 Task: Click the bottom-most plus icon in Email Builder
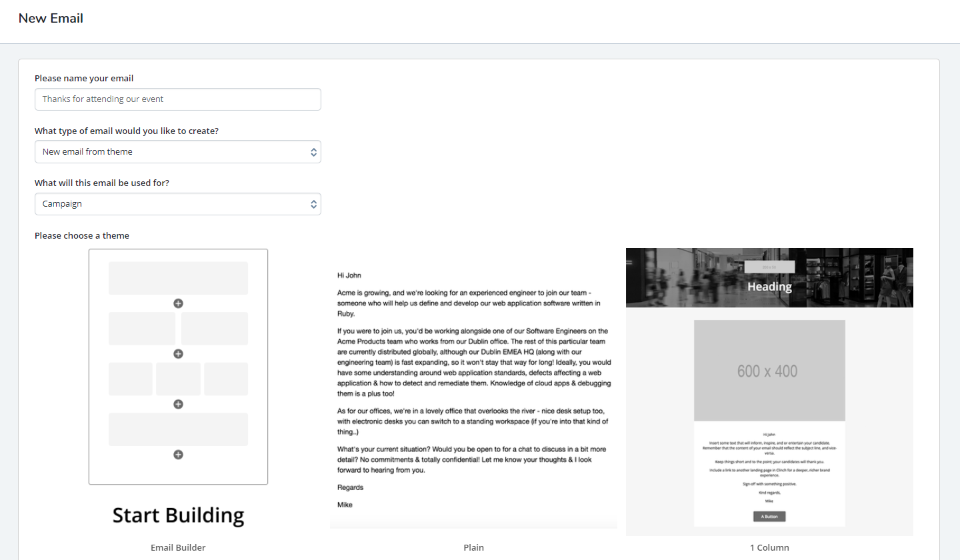178,455
